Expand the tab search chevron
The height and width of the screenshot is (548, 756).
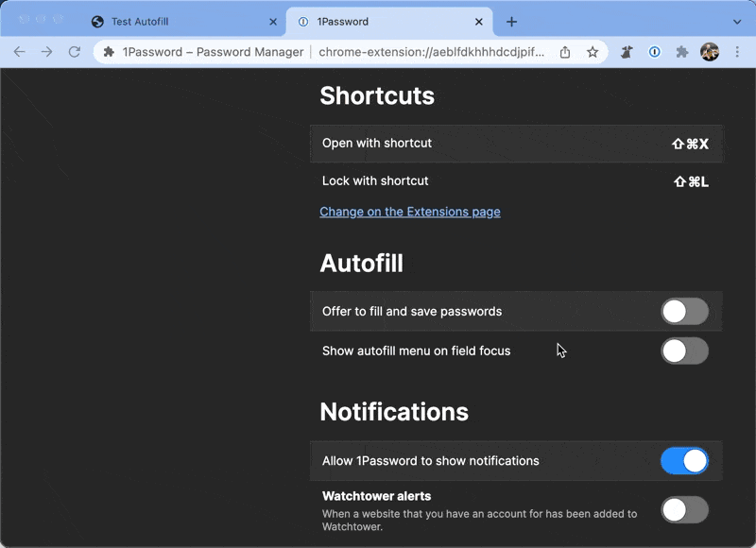pyautogui.click(x=737, y=22)
